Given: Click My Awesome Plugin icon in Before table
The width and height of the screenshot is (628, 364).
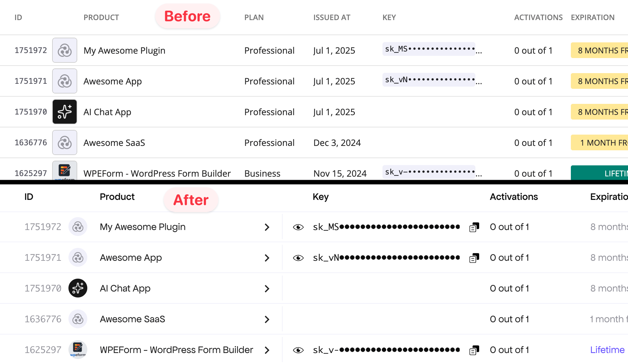Looking at the screenshot, I should tap(65, 50).
